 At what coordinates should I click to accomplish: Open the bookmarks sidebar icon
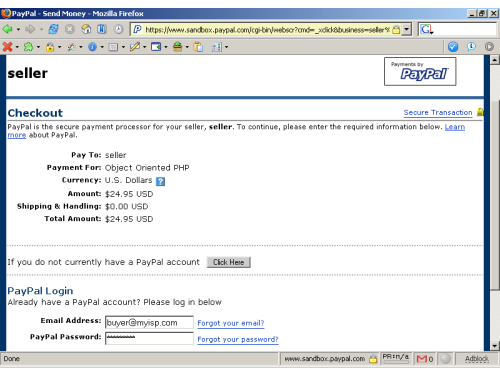(102, 30)
